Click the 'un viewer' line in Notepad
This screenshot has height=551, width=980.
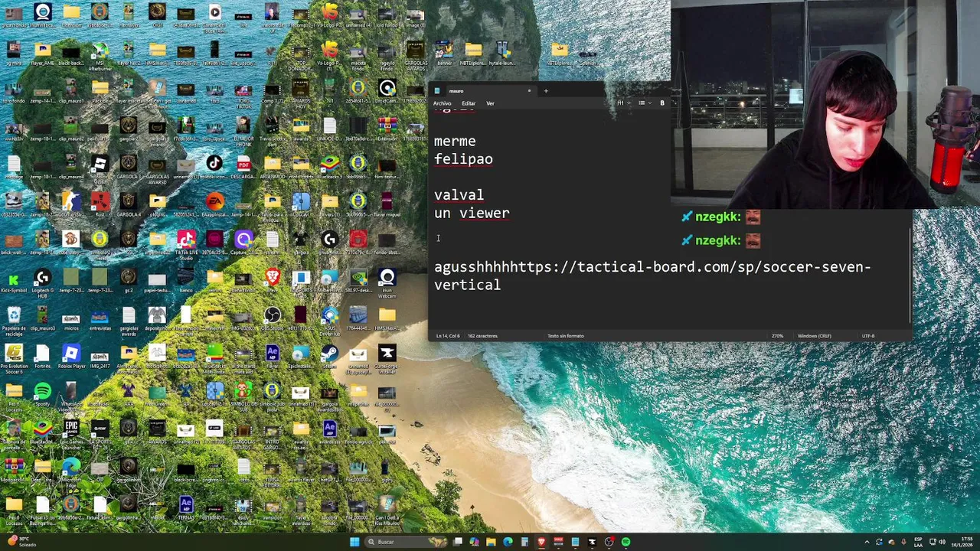pyautogui.click(x=472, y=214)
